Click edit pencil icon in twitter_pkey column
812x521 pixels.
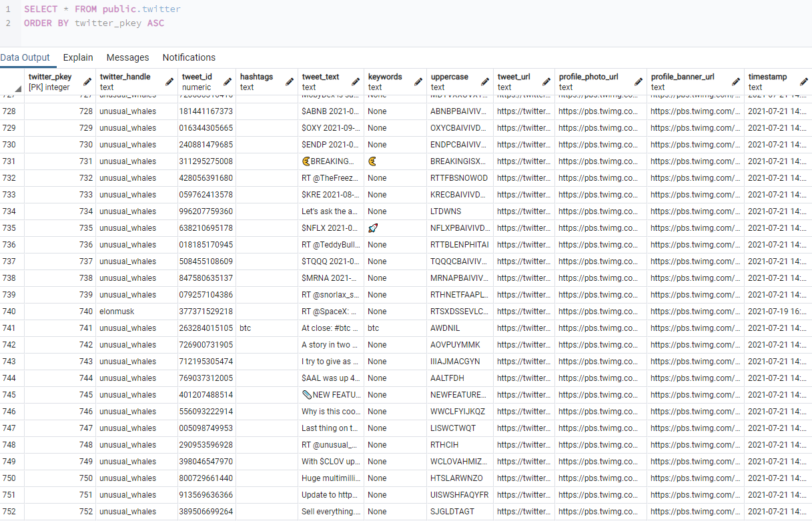click(87, 82)
